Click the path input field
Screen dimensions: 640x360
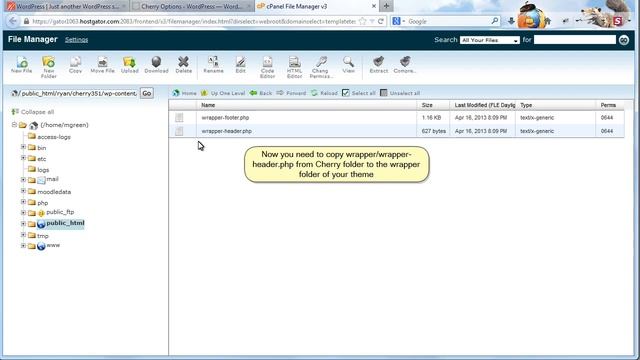coord(78,93)
